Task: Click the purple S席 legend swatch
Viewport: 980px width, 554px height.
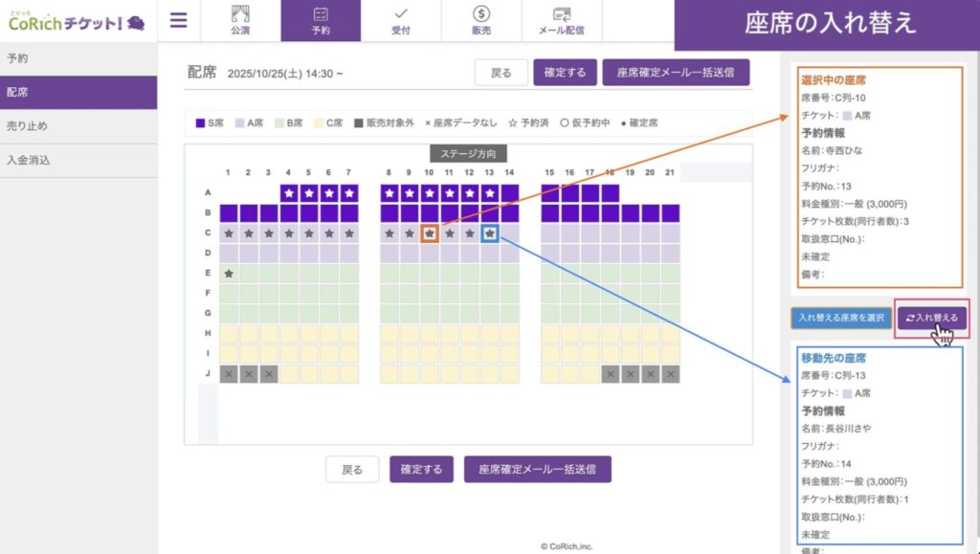Action: pyautogui.click(x=200, y=123)
